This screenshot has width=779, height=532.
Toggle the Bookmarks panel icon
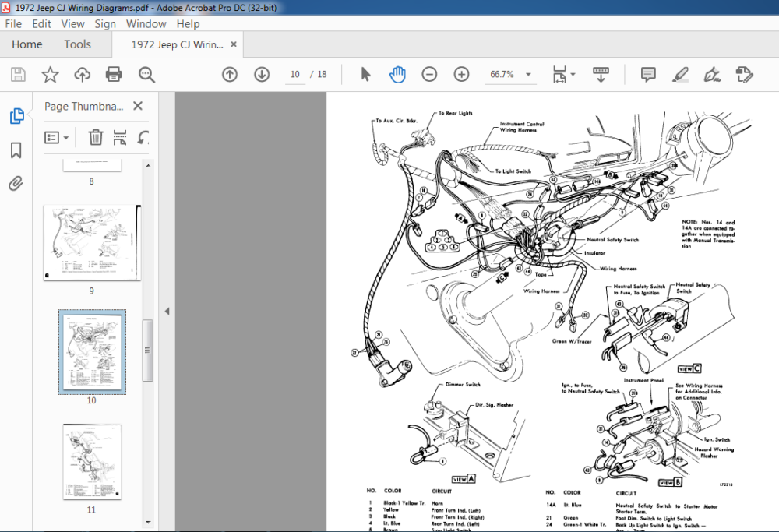(x=16, y=150)
